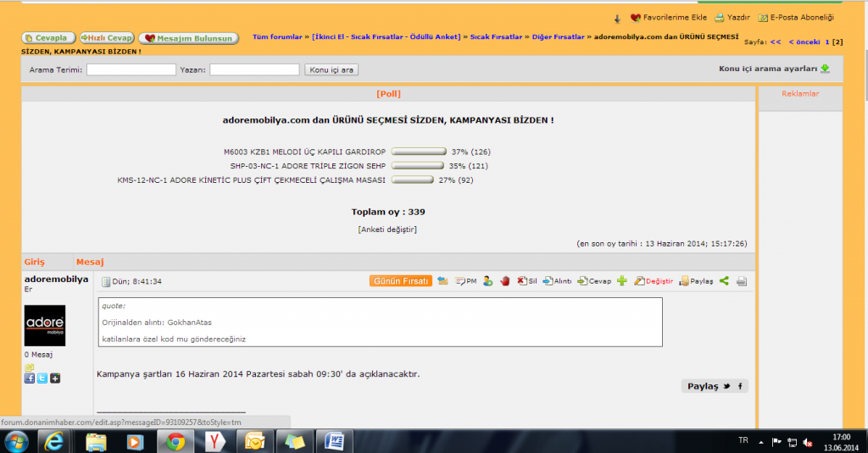Viewport: 868px width, 453px height.
Task: Reply to post with Cevap
Action: [x=594, y=281]
